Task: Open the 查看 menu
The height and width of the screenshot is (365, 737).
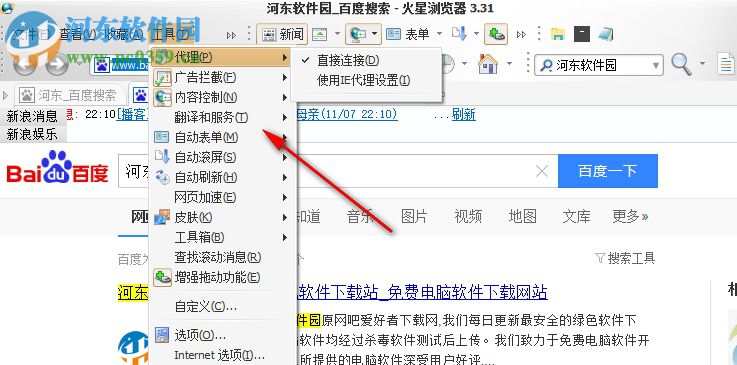Action: point(78,34)
